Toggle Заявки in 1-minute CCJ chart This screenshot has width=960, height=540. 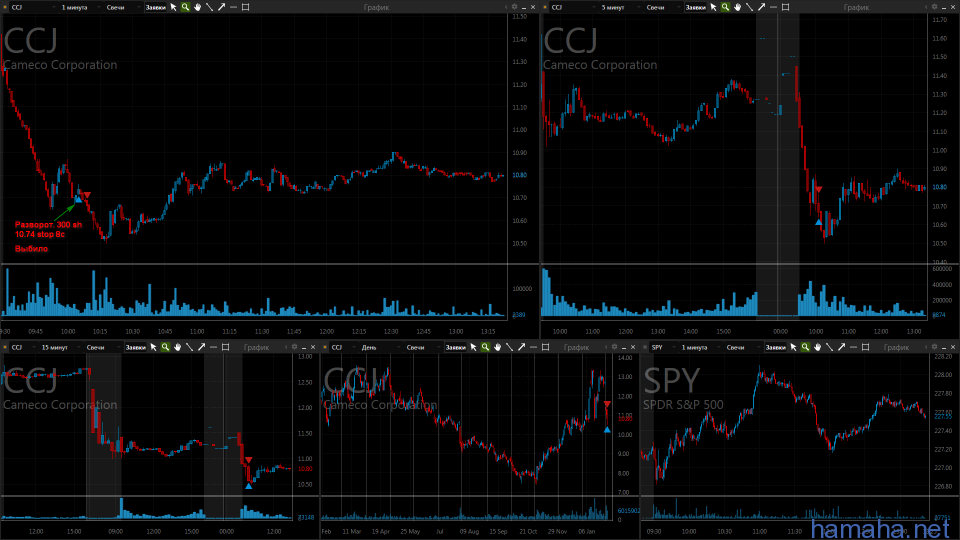156,7
